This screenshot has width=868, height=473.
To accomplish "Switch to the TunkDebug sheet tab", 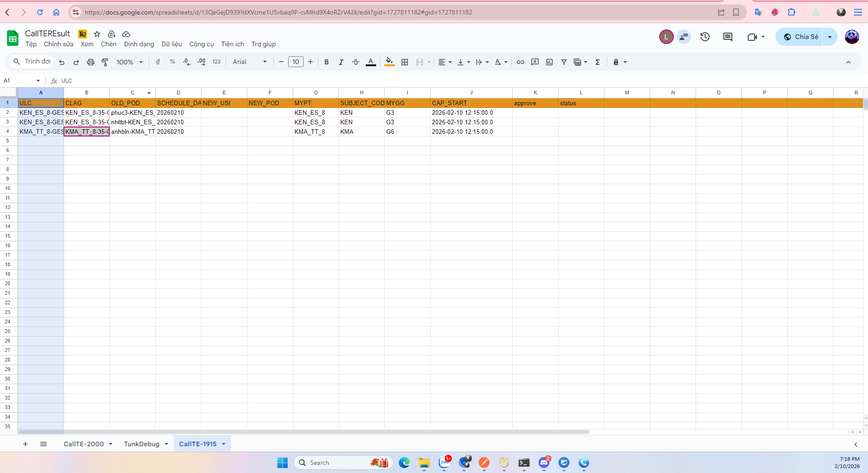I will click(x=142, y=444).
